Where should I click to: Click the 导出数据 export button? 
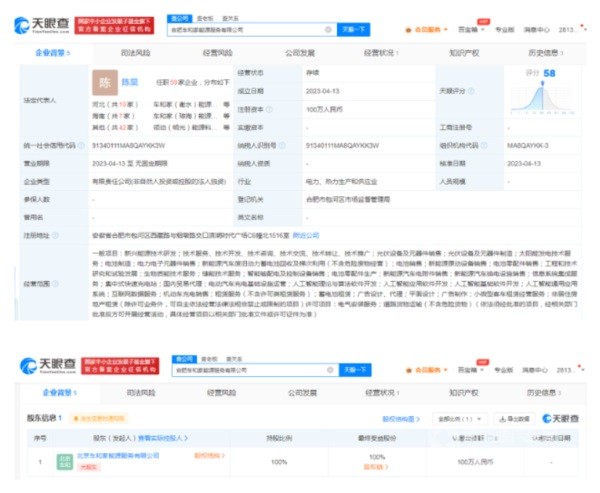pyautogui.click(x=515, y=419)
